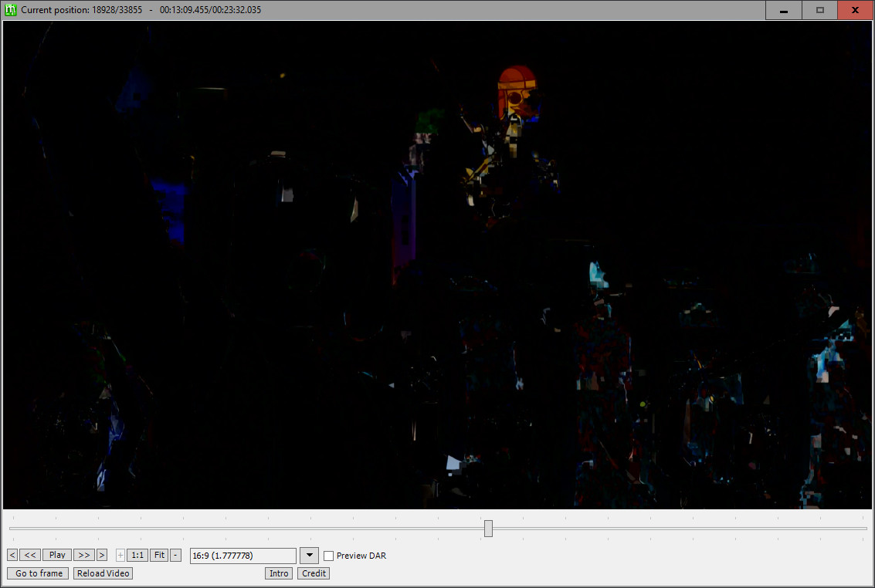875x588 pixels.
Task: Enable the Preview DAR checkbox
Action: coord(329,556)
